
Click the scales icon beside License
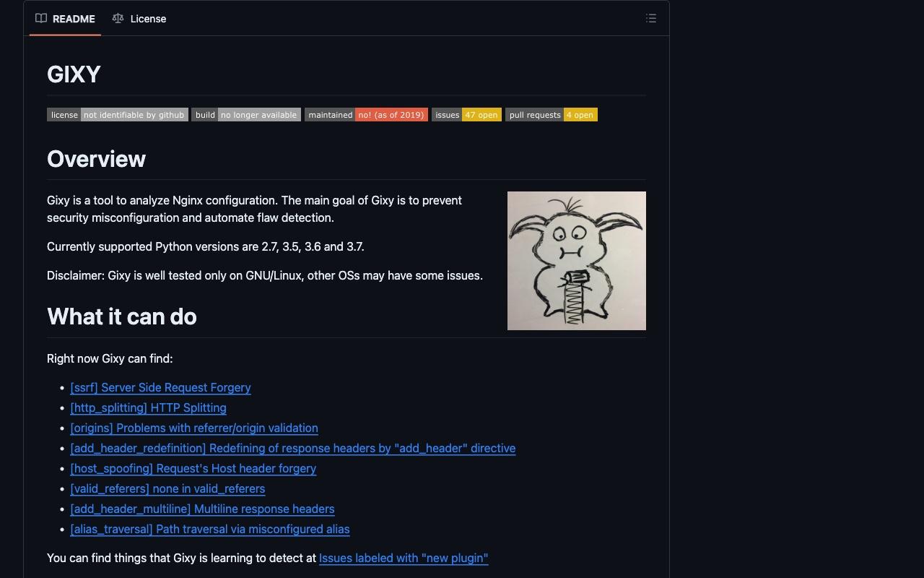[x=118, y=19]
